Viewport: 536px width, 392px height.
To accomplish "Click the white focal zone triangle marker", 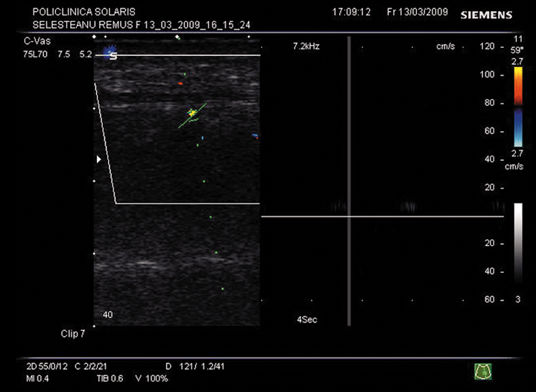I will coord(98,159).
